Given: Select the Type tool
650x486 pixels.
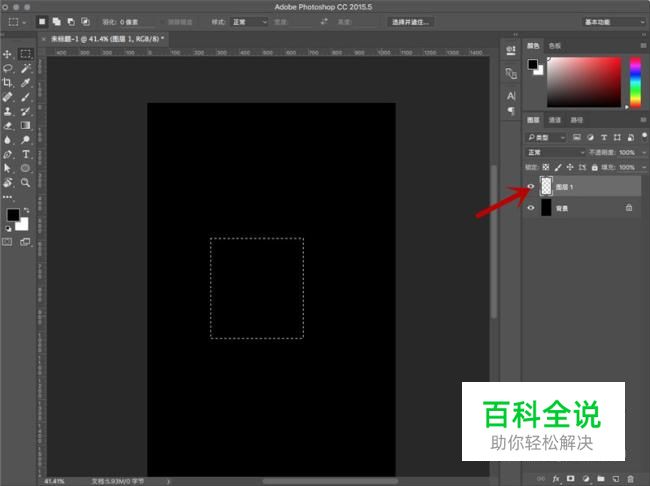Looking at the screenshot, I should 25,154.
